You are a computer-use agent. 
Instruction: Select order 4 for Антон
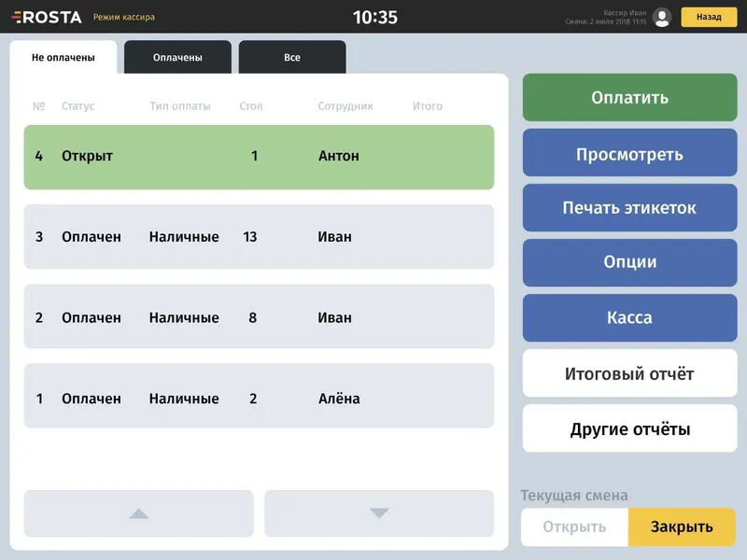[x=260, y=157]
